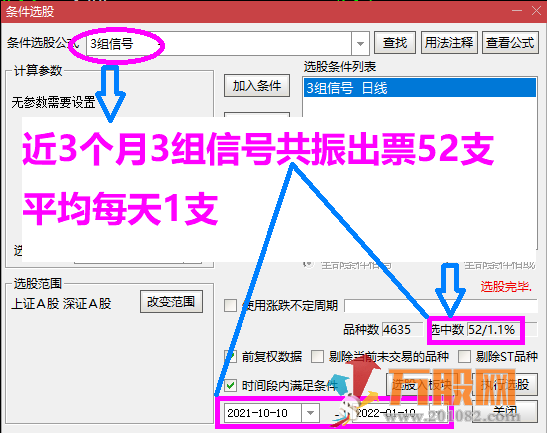The image size is (547, 433).
Task: Click the end date field 2022-01-10
Action: pos(391,413)
